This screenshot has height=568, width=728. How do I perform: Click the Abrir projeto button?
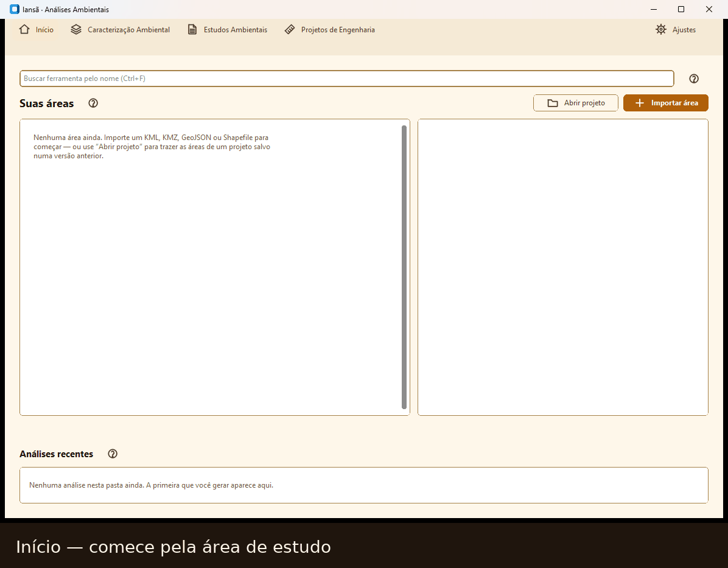point(576,103)
